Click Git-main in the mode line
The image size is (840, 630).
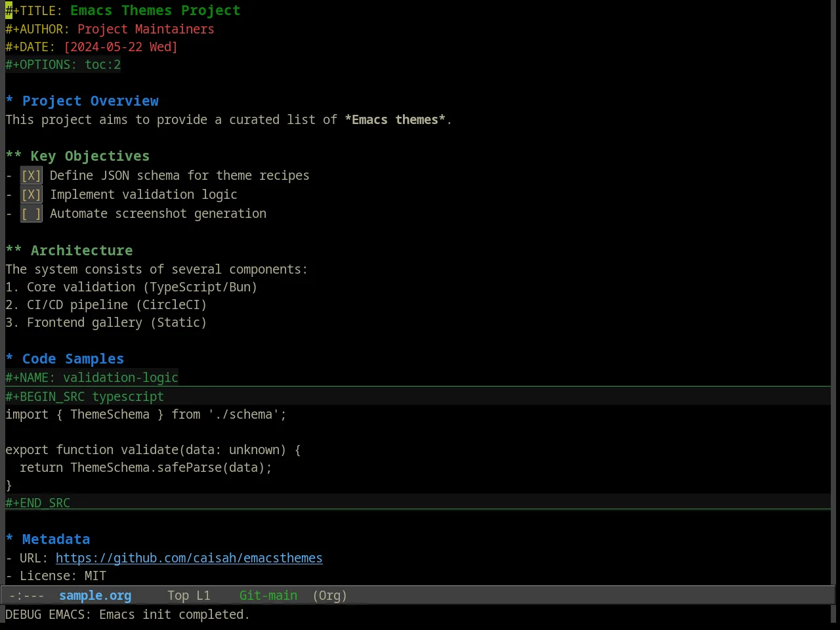click(x=268, y=596)
